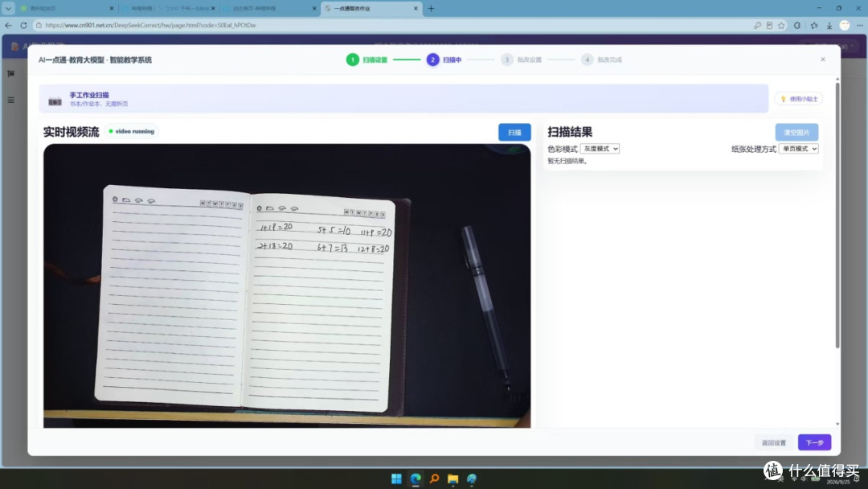The width and height of the screenshot is (868, 489).
Task: Close the active 一点通智改作业 tab
Action: [416, 8]
